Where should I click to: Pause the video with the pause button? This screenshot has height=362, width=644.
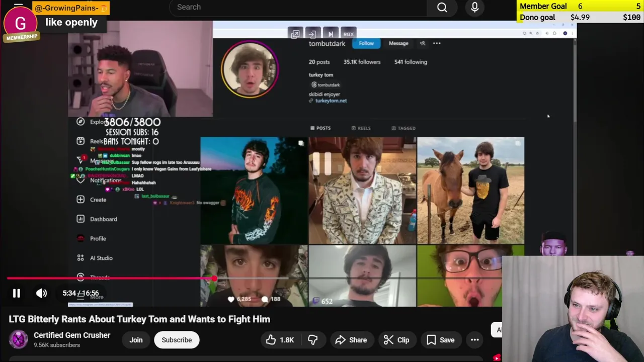point(16,293)
